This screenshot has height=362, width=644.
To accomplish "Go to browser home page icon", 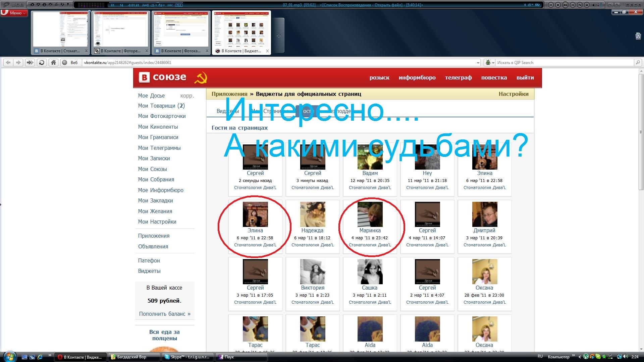I will pos(53,62).
